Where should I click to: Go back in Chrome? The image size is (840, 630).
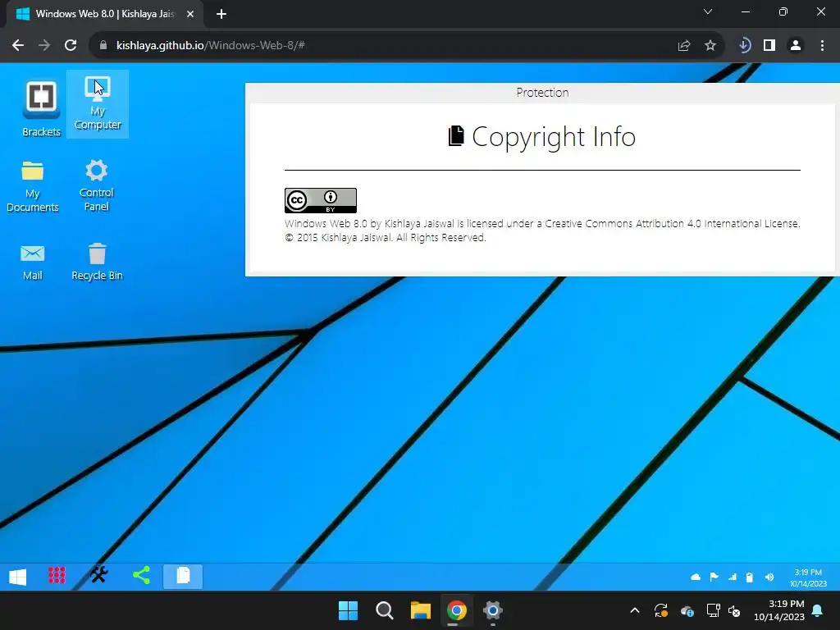click(18, 46)
